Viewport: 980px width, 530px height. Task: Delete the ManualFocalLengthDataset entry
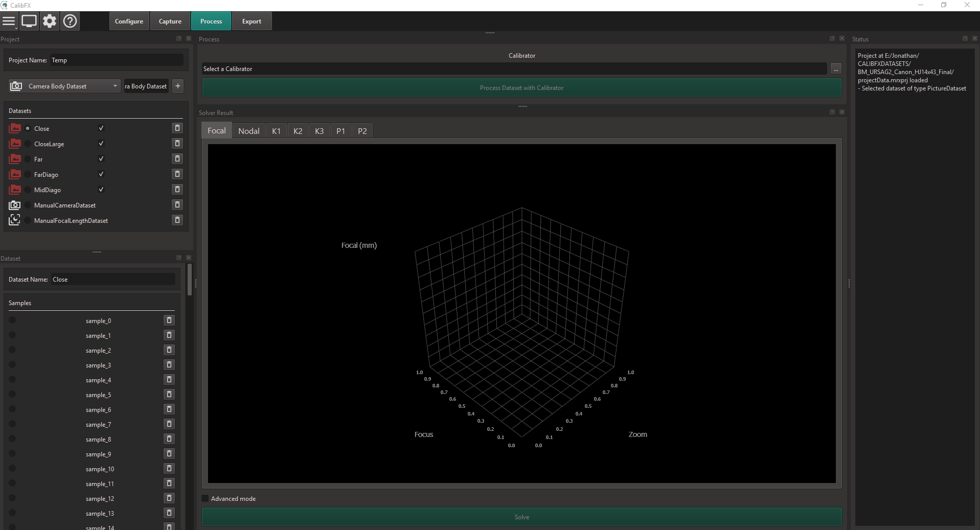[x=177, y=220]
